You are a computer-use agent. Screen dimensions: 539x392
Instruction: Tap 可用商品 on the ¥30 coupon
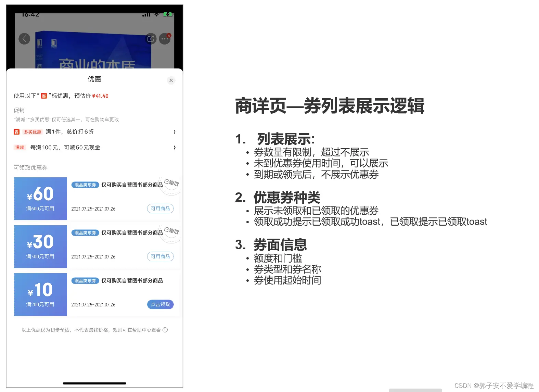(x=161, y=256)
